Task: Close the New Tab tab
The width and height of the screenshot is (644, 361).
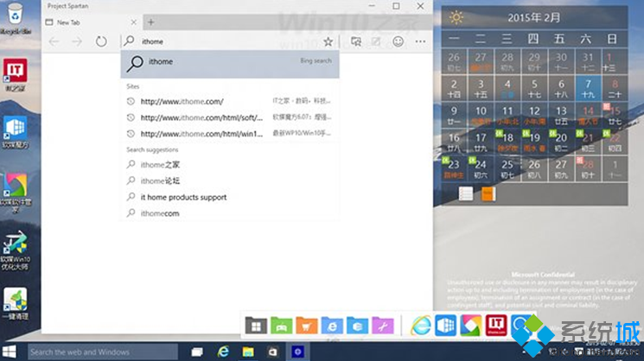Action: click(x=133, y=22)
